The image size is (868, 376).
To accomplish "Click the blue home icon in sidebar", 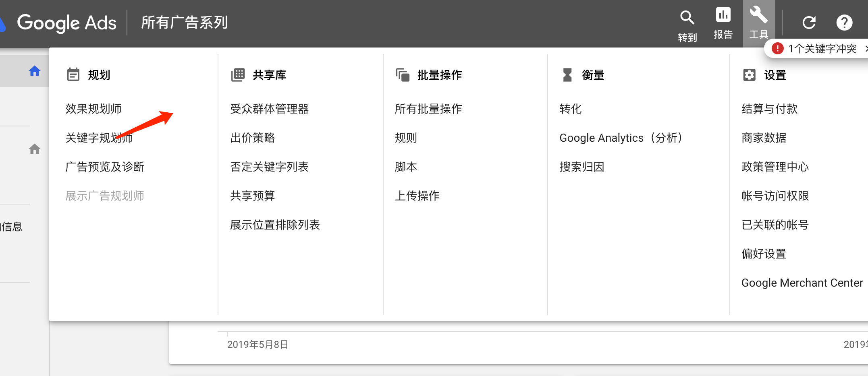I will 35,71.
